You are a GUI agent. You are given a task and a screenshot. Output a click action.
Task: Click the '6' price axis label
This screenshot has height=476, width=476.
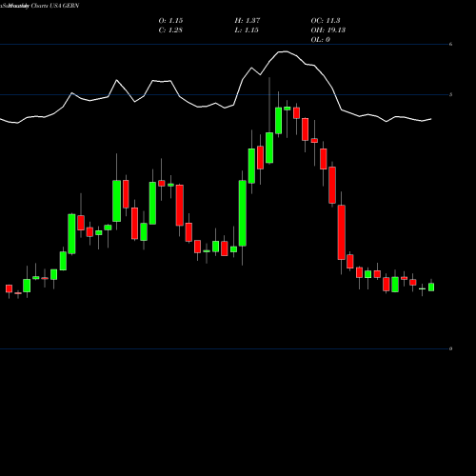point(450,44)
